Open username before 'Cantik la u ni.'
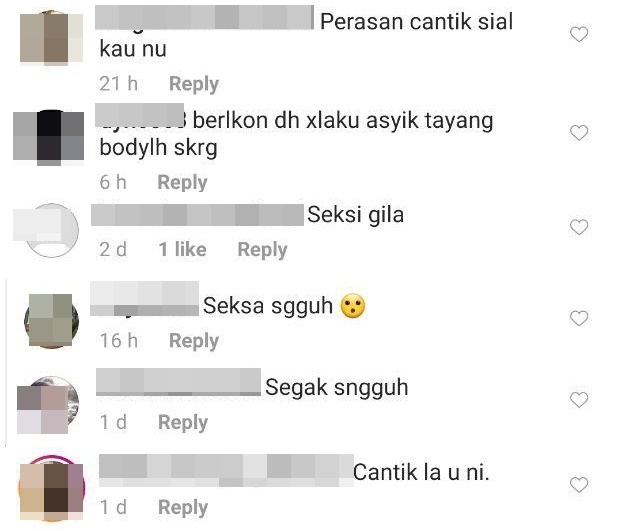This screenshot has height=531, width=622. pos(226,471)
